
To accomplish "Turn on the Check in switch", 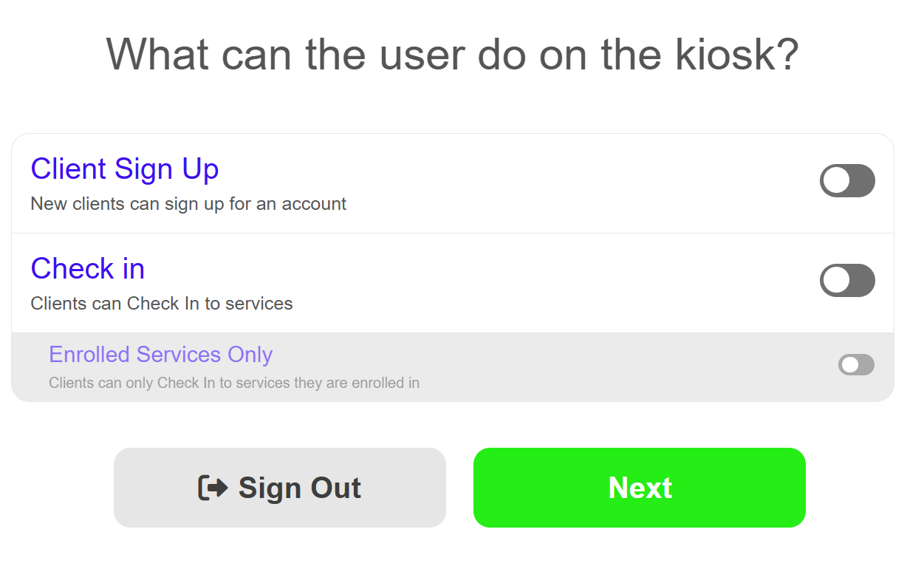I will (x=847, y=281).
